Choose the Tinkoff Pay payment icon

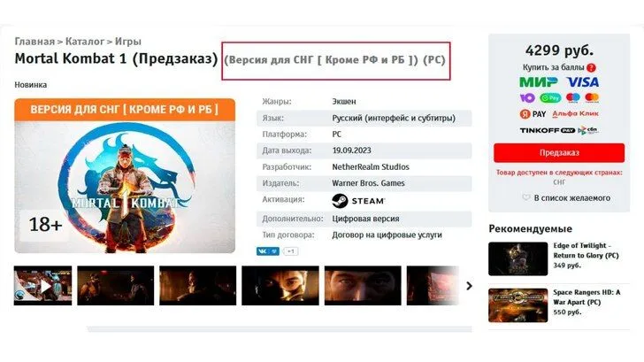coord(547,130)
